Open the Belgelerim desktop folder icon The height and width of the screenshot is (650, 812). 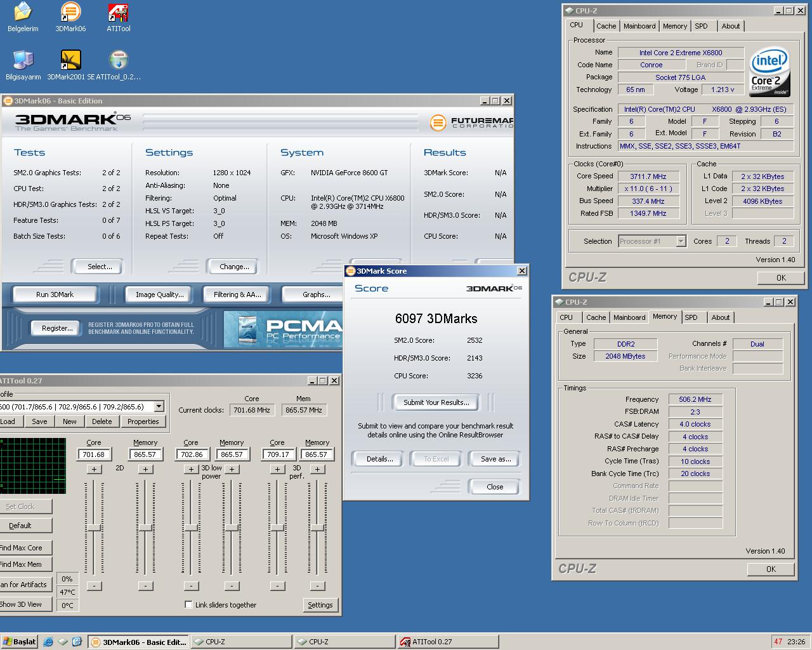[x=23, y=17]
